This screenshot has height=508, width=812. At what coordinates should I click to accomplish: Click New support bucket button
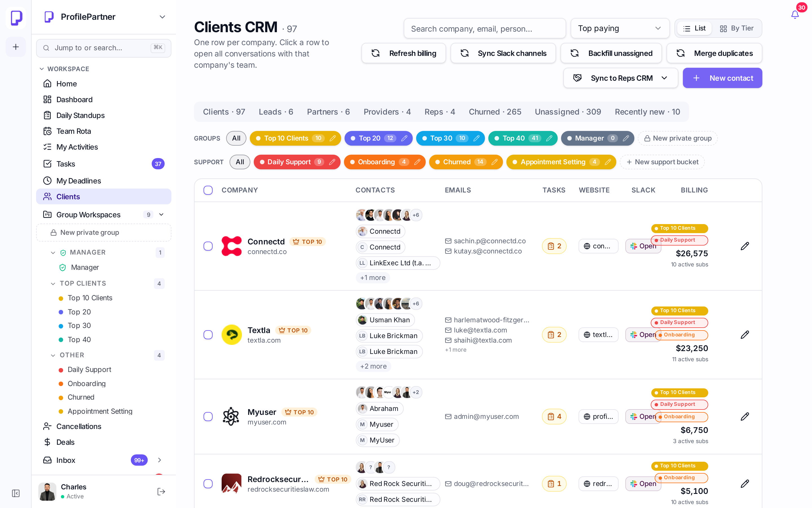click(662, 162)
